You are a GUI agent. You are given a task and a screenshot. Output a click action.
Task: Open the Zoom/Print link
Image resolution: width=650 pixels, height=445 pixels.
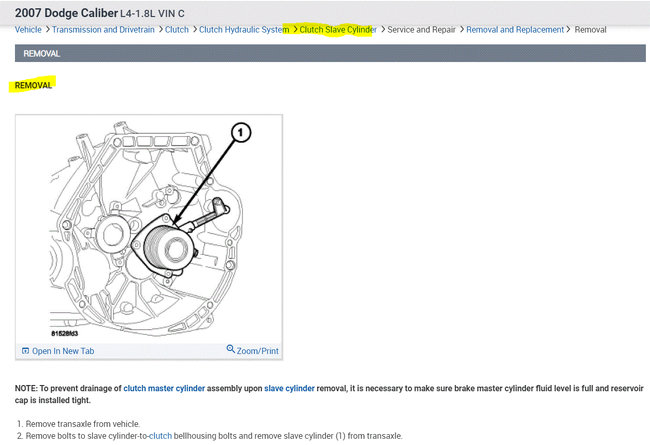pyautogui.click(x=257, y=351)
